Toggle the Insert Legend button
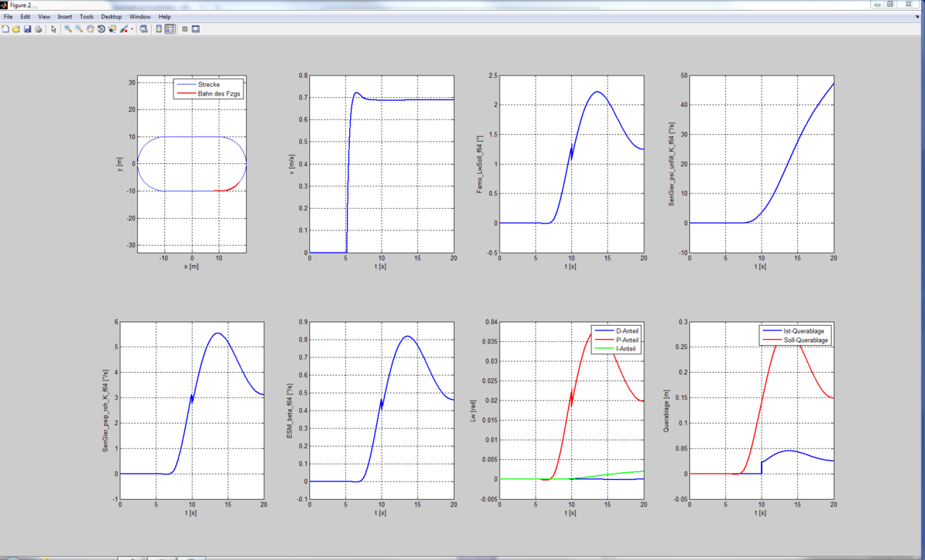Viewport: 925px width, 560px height. tap(170, 29)
